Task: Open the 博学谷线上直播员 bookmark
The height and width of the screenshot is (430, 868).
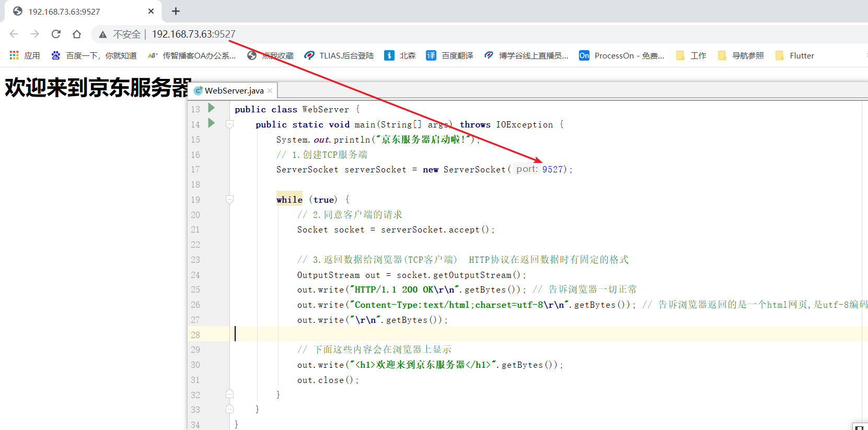Action: pyautogui.click(x=526, y=55)
